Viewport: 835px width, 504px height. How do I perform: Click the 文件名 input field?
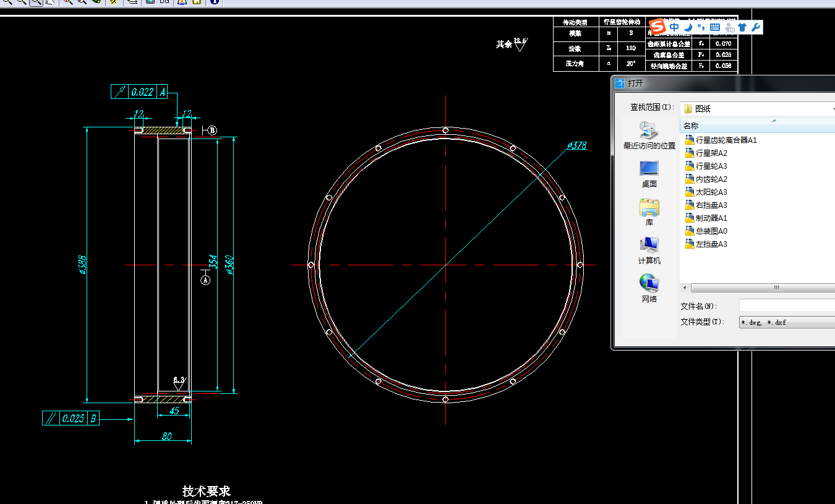[x=787, y=305]
